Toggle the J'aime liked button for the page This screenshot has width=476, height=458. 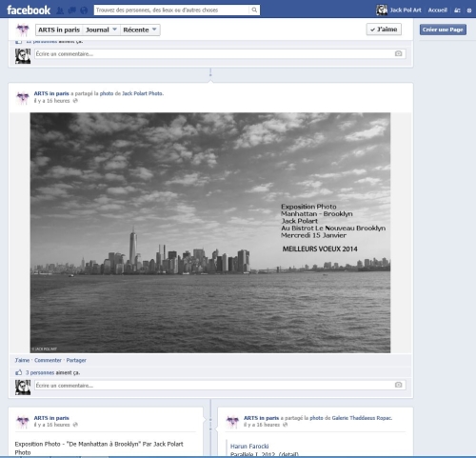point(384,30)
